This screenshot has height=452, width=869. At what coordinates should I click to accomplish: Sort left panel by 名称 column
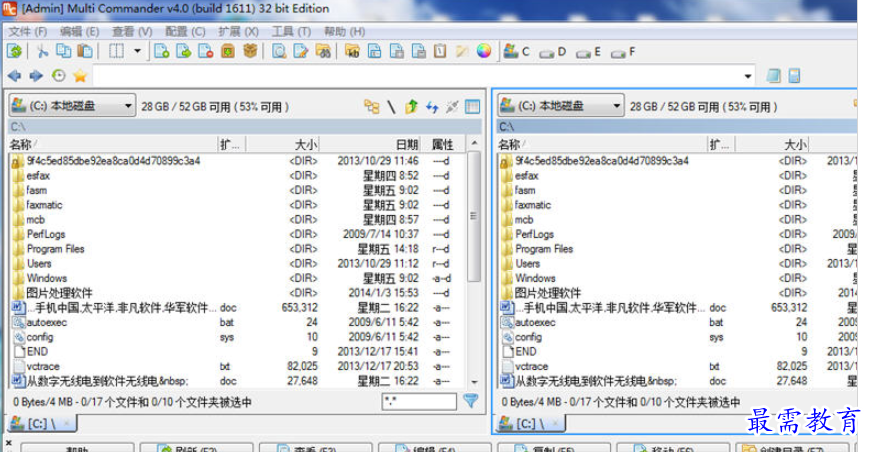tap(113, 145)
